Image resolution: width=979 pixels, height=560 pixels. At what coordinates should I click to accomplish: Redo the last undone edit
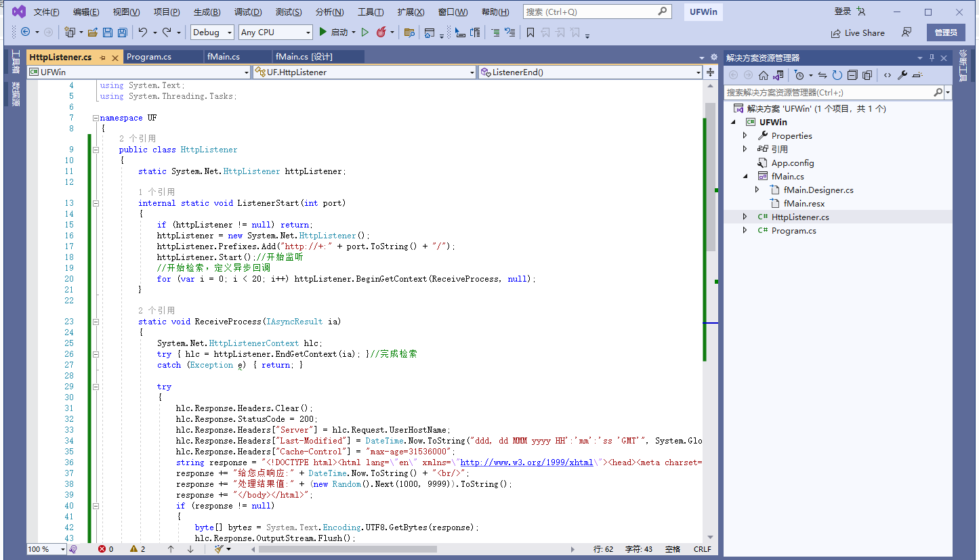pos(167,32)
